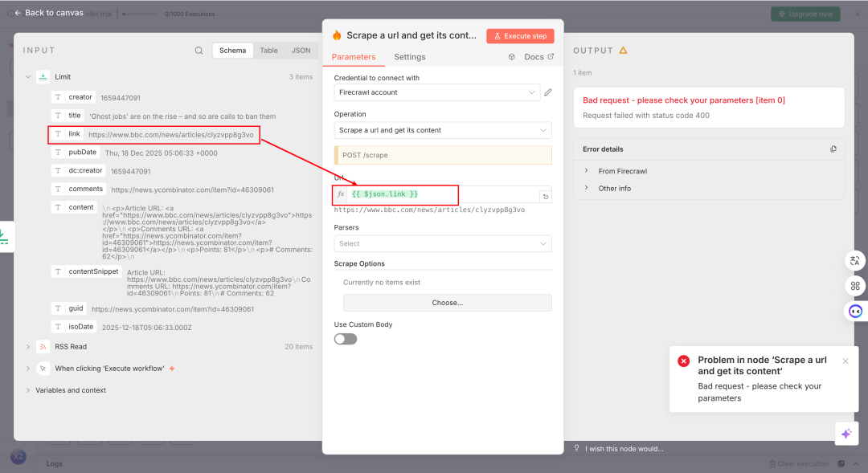Viewport: 868px width, 473px height.
Task: Expand the RSS Read node
Action: tap(27, 347)
